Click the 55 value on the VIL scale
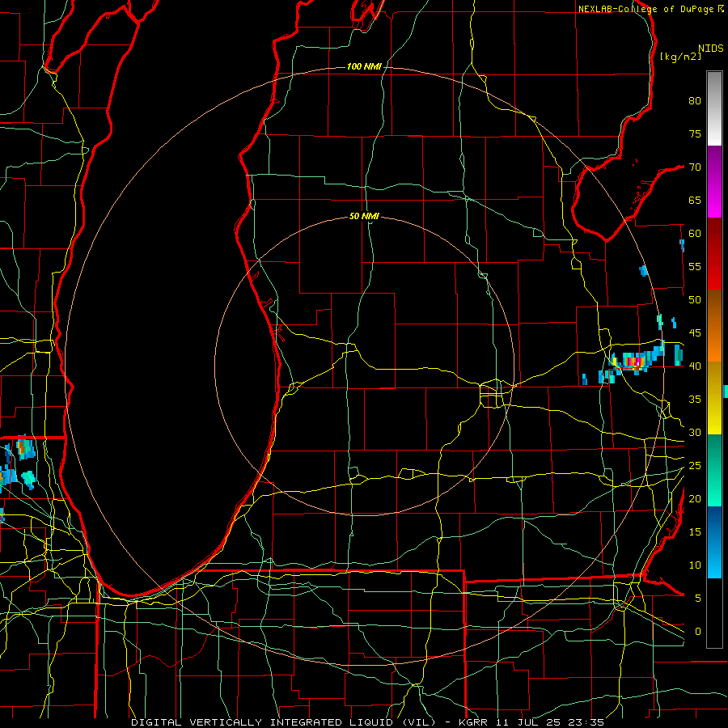Image resolution: width=728 pixels, height=728 pixels. 695,266
